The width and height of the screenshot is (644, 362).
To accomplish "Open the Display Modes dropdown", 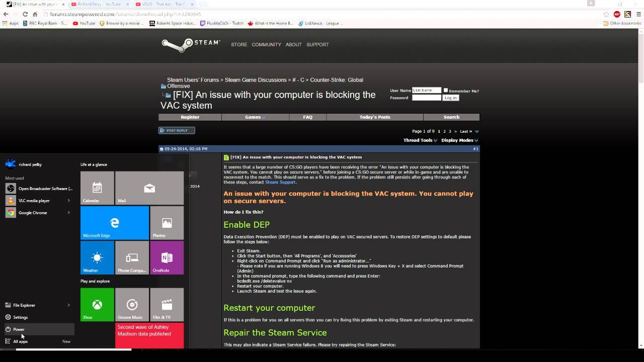I will (459, 140).
